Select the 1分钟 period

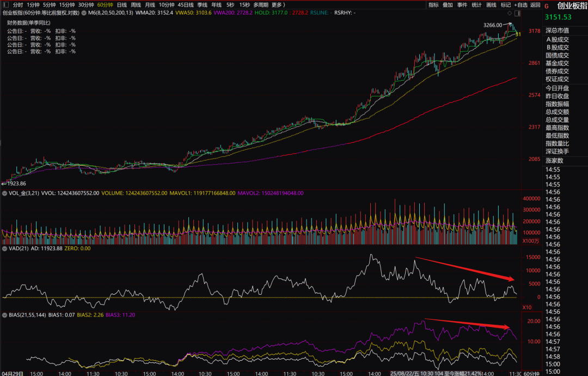[33, 5]
